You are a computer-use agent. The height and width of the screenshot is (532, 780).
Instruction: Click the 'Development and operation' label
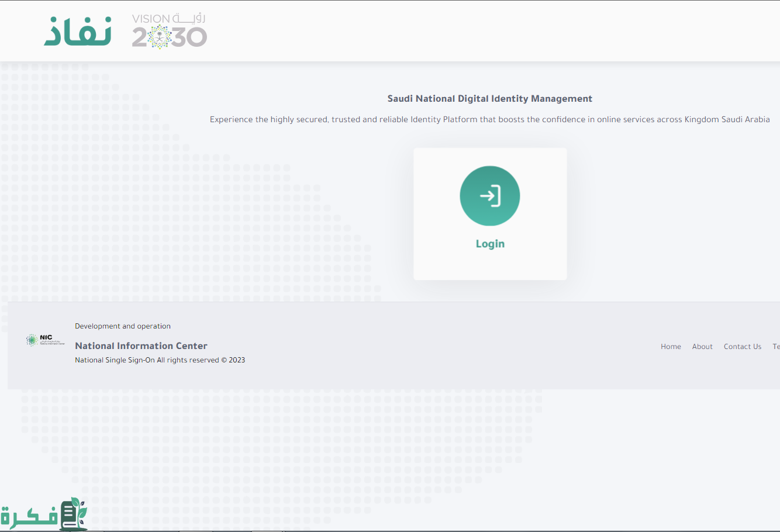[x=123, y=326]
